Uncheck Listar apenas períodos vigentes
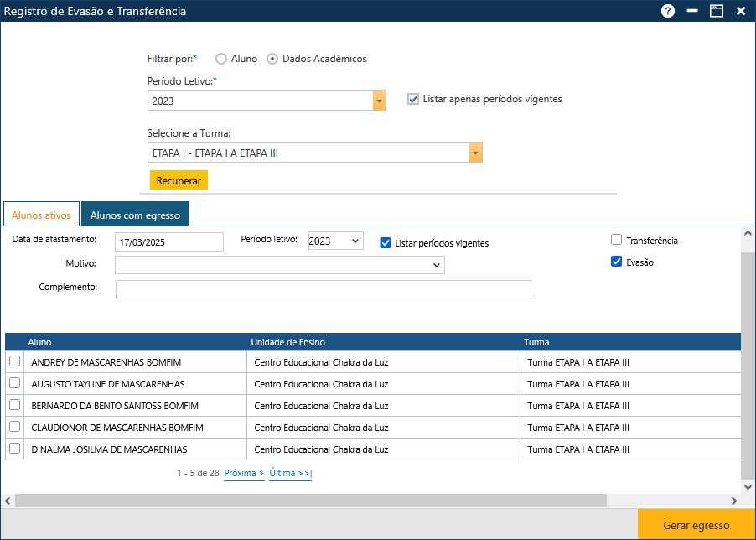This screenshot has height=540, width=756. [413, 99]
